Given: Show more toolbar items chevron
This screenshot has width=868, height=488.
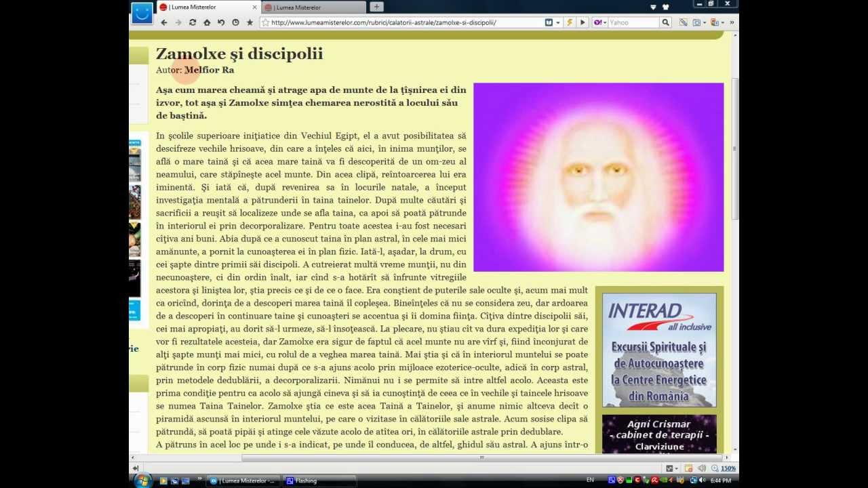Looking at the screenshot, I should (x=732, y=22).
